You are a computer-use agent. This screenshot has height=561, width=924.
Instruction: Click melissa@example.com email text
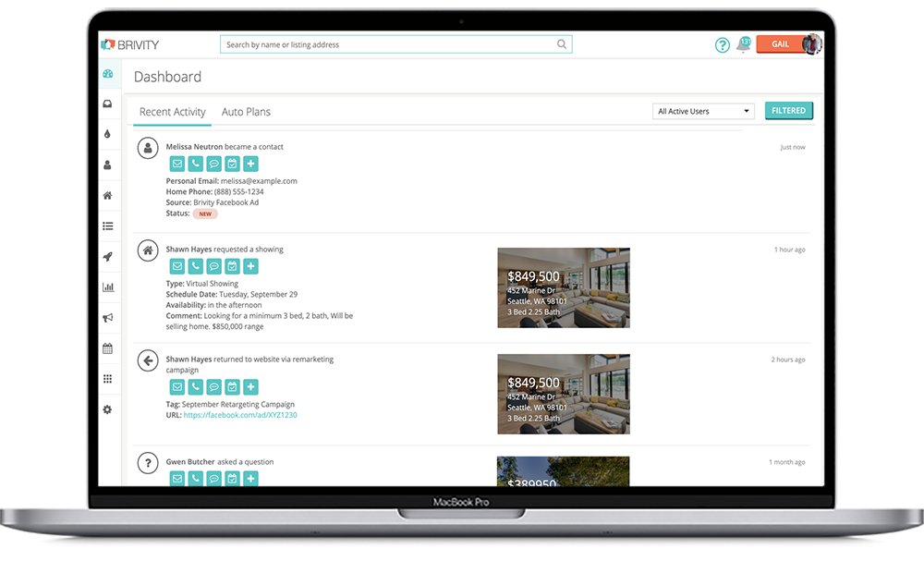259,181
